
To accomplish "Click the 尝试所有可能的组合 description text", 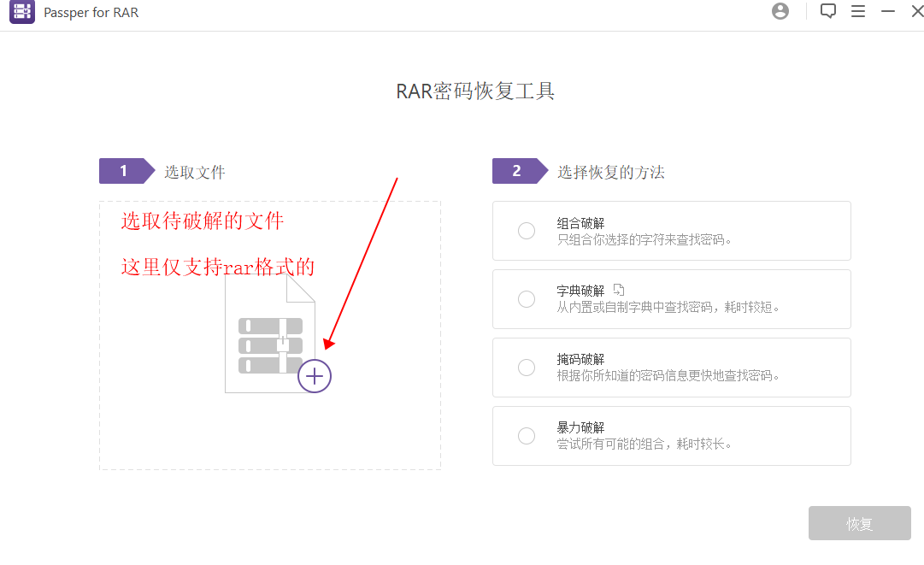I will pyautogui.click(x=644, y=444).
